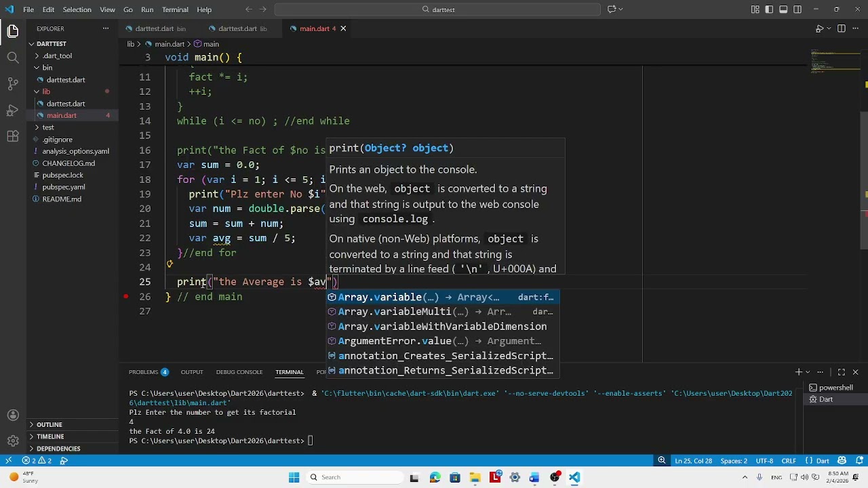Click the command center search box
Screen dimensions: 868x488
pyautogui.click(x=437, y=9)
